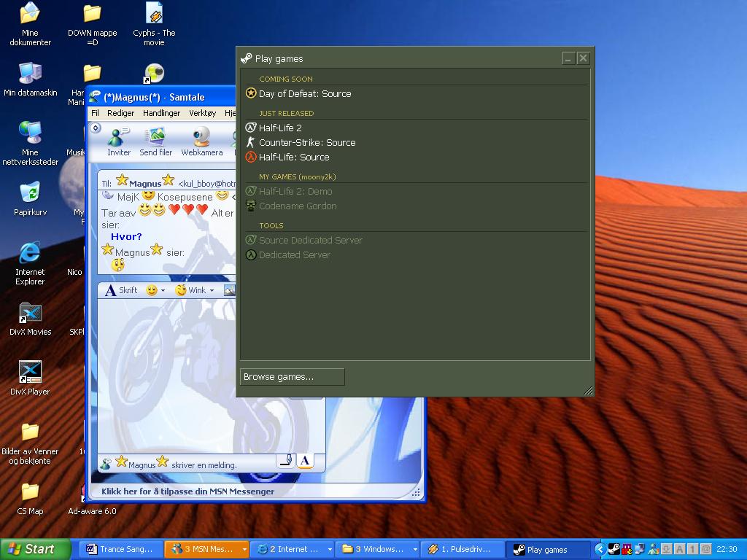
Task: Open Cyphs - The movie file icon
Action: pos(154,24)
